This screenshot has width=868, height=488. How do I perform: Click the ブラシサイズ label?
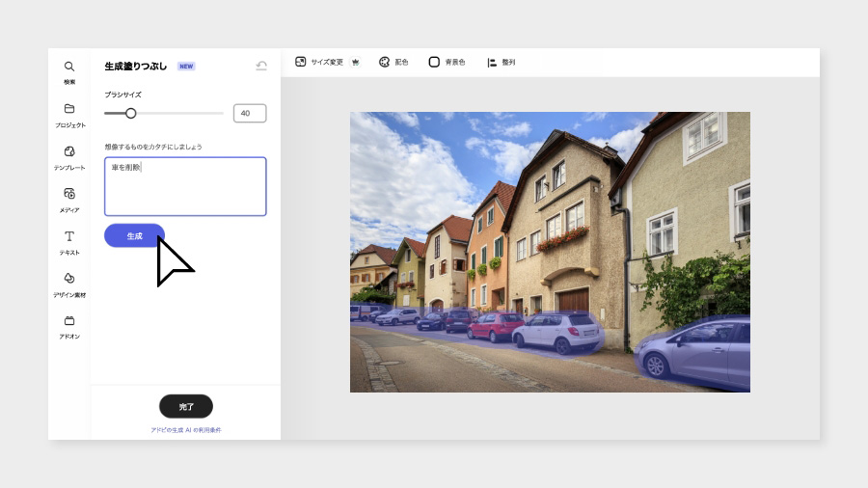[122, 95]
